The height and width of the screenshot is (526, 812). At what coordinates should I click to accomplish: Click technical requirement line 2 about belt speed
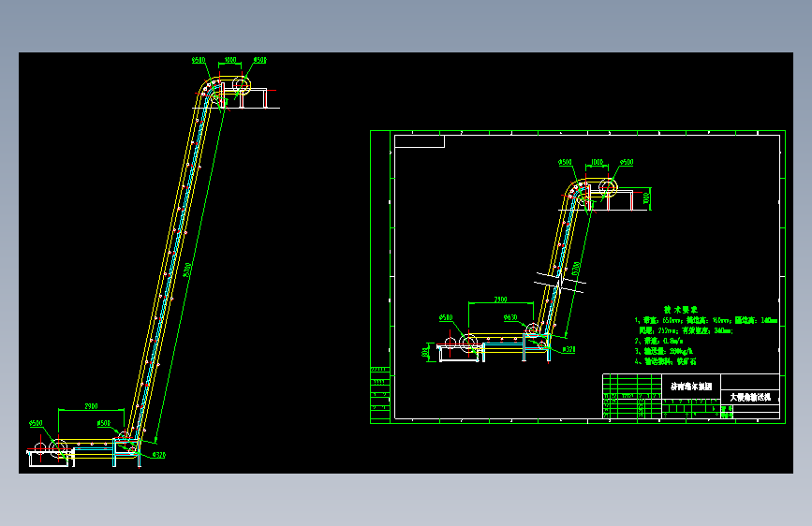[658, 341]
